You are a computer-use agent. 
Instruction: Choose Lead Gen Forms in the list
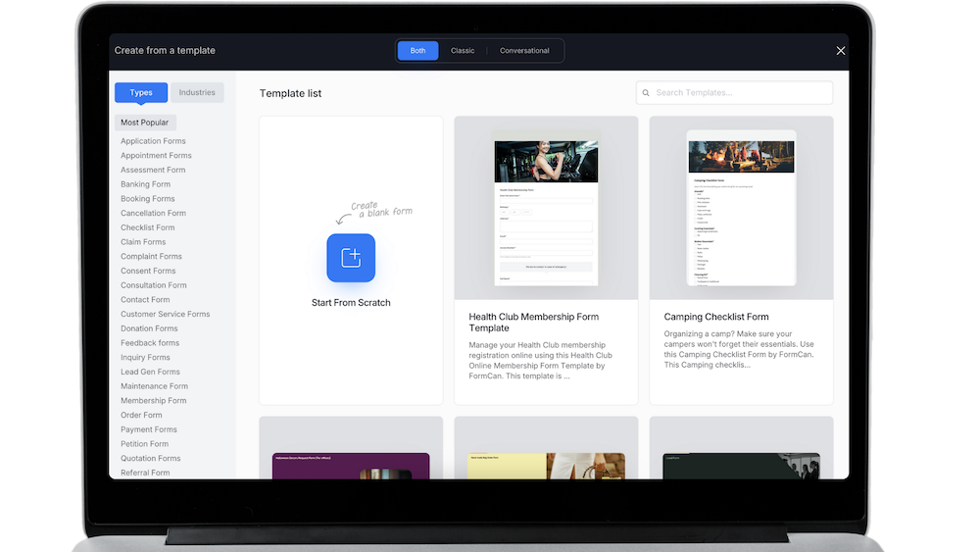pos(150,372)
